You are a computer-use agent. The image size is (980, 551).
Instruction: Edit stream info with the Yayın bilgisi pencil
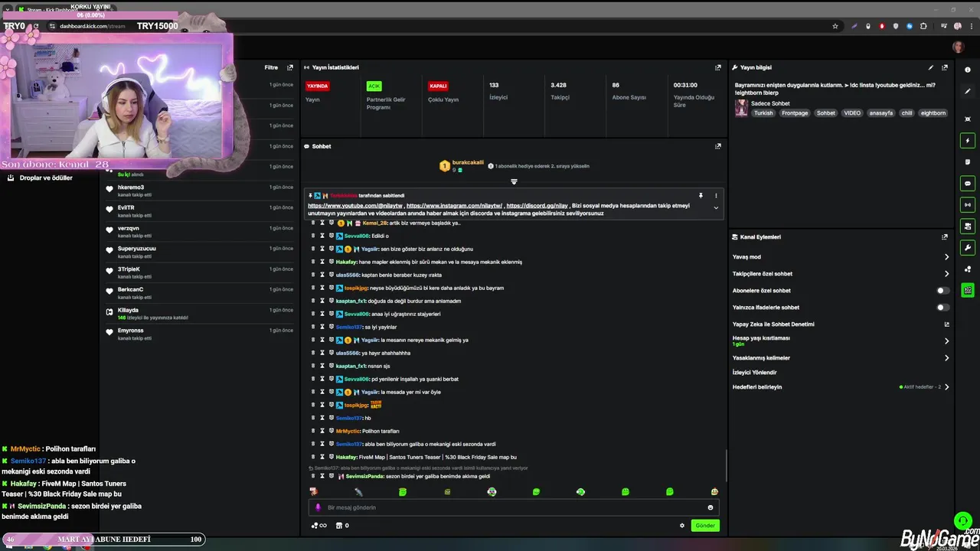click(x=931, y=67)
